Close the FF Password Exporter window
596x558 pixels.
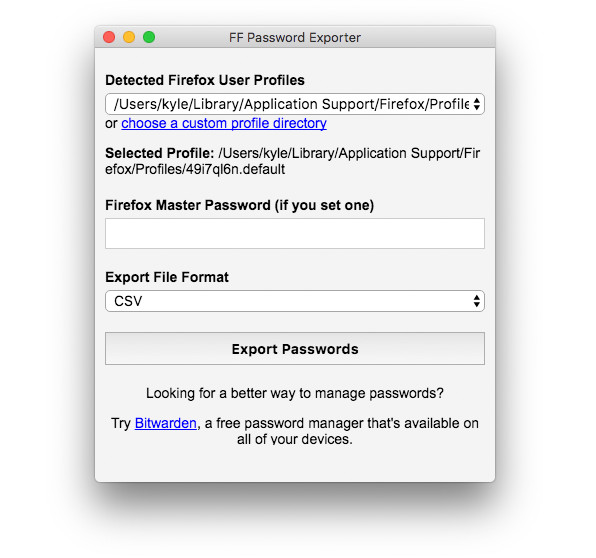pyautogui.click(x=109, y=37)
